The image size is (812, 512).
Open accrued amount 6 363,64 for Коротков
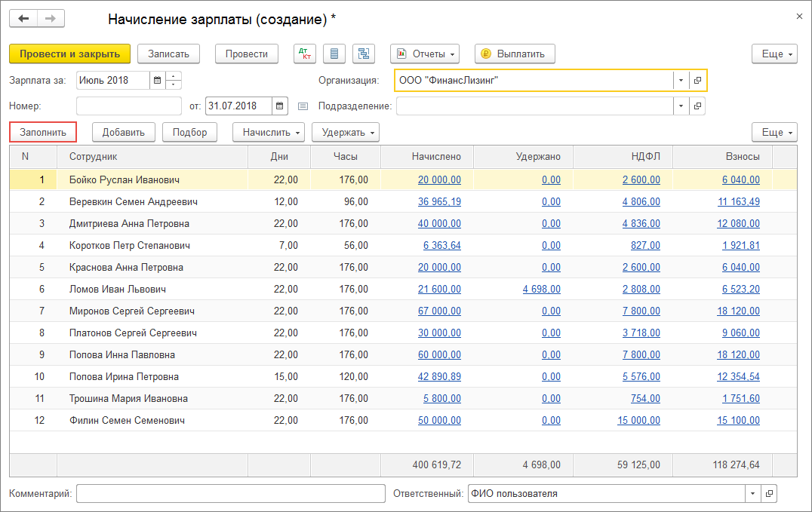click(x=441, y=245)
